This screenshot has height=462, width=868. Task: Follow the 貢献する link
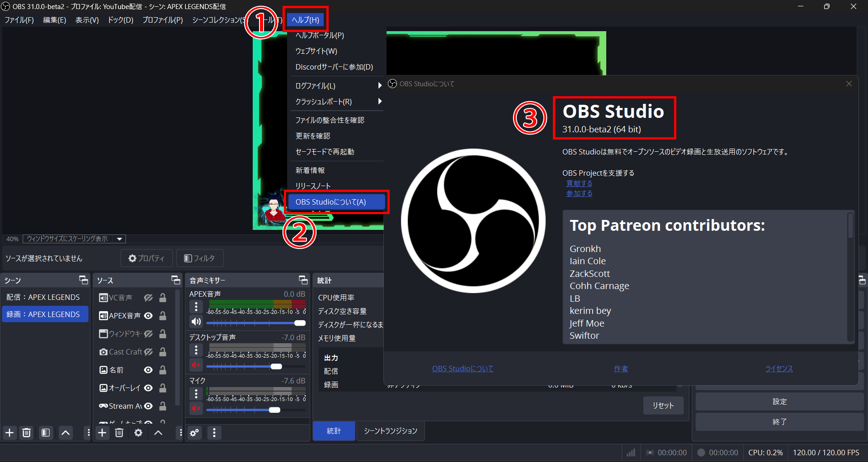coord(579,183)
